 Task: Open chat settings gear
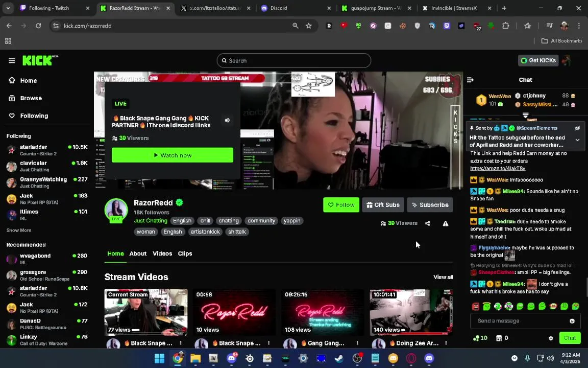coord(551,338)
